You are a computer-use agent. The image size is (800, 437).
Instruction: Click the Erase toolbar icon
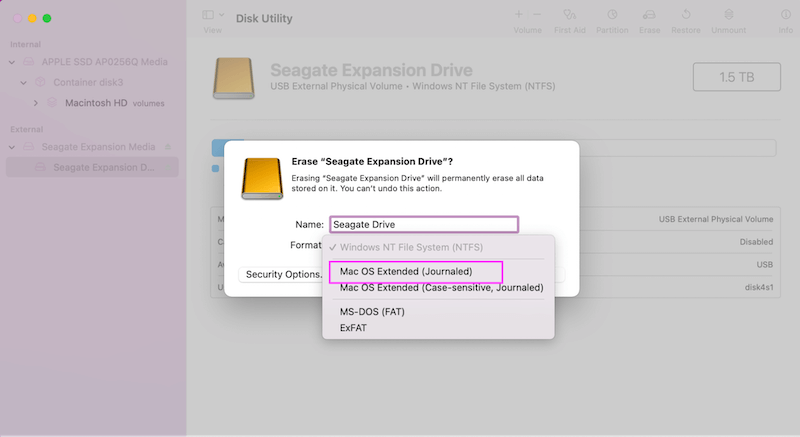[x=649, y=15]
